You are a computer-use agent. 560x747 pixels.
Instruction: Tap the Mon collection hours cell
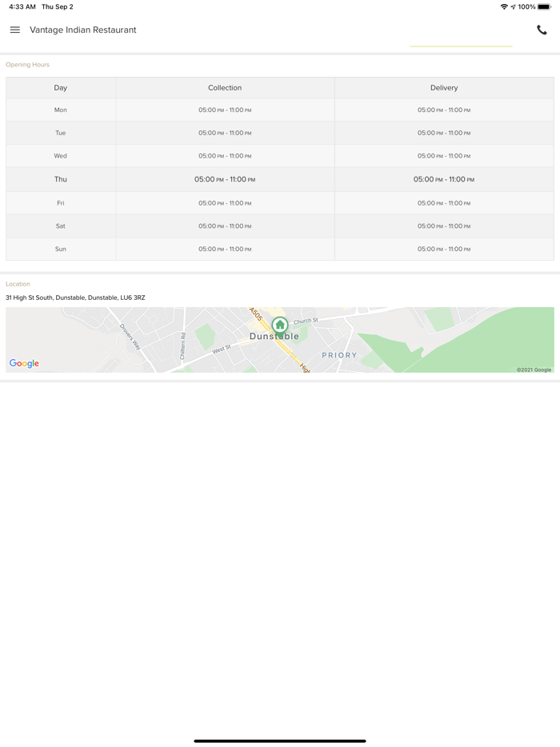point(225,110)
